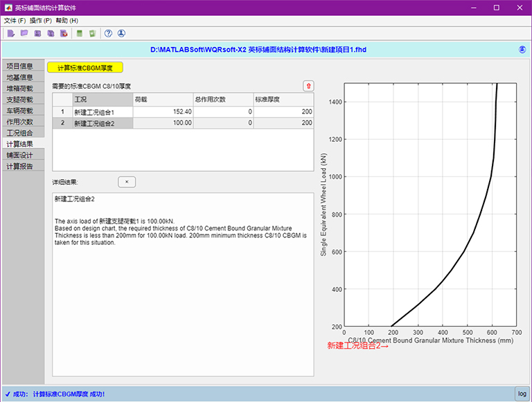Click the save project toolbar icon
The height and width of the screenshot is (402, 532).
(x=37, y=33)
